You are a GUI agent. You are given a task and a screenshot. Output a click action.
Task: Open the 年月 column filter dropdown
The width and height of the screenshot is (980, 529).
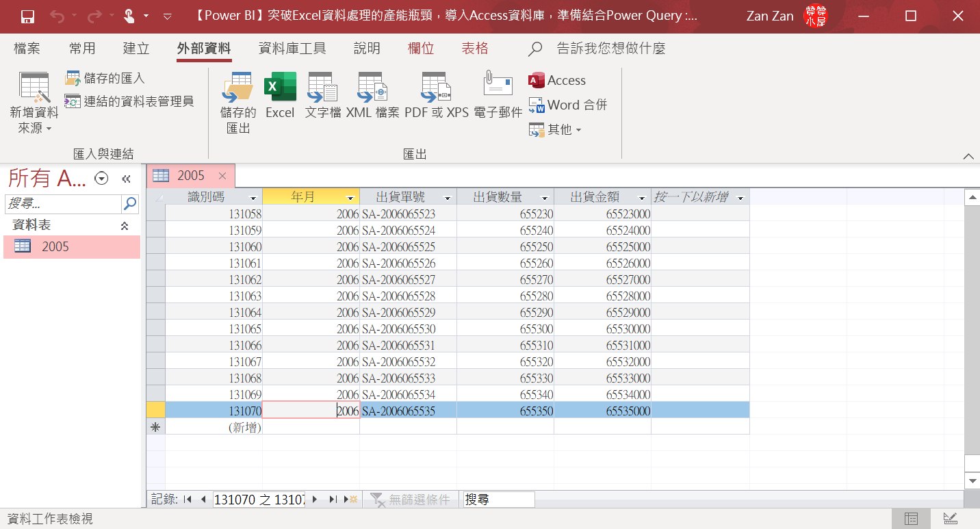[x=350, y=198]
